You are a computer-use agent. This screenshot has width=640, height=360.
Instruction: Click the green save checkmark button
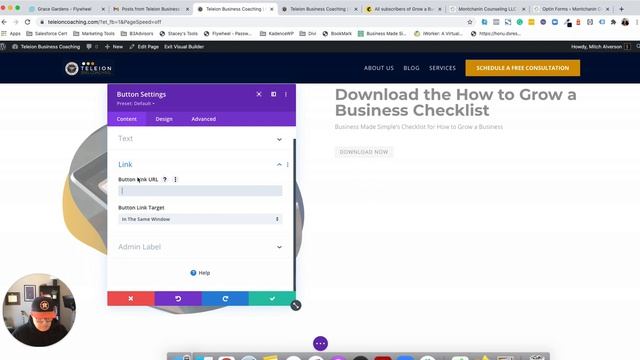coord(272,299)
